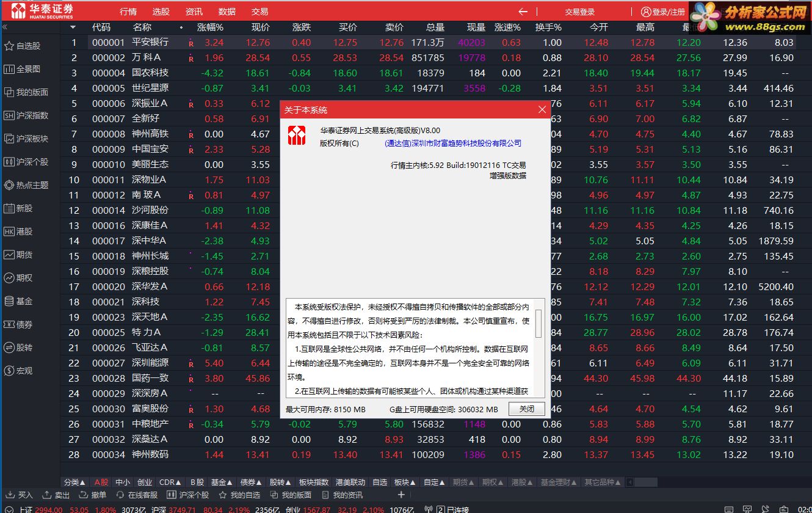812x513 pixels.
Task: Open 期货 chart icon in sidebar
Action: [x=9, y=255]
